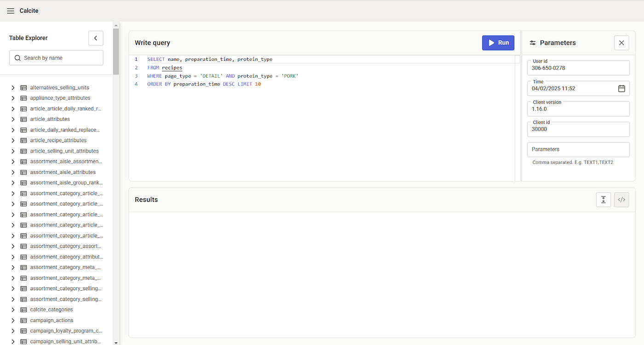Click the sliders icon next to Parameters

533,43
